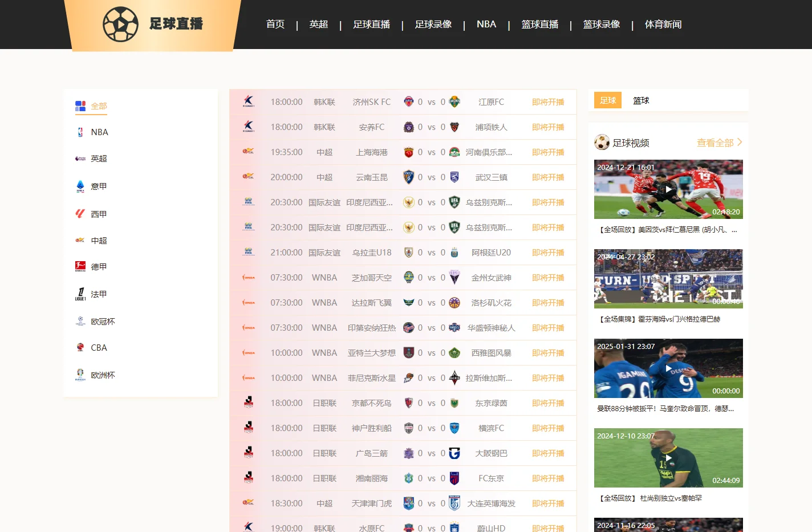Open the 首页 navigation menu item

[x=275, y=25]
